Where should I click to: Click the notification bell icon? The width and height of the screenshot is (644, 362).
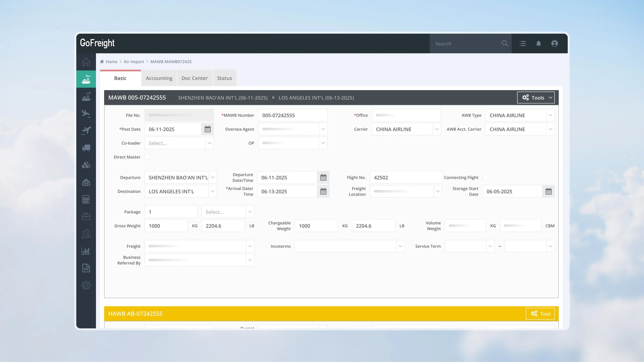[538, 43]
